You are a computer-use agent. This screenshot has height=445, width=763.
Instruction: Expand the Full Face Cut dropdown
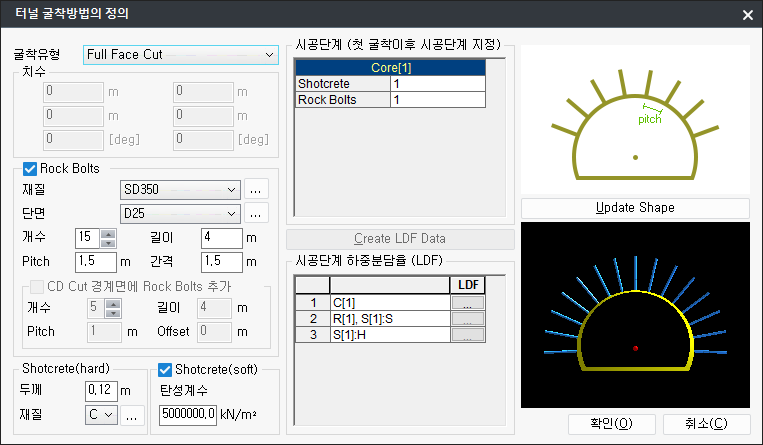[x=269, y=55]
